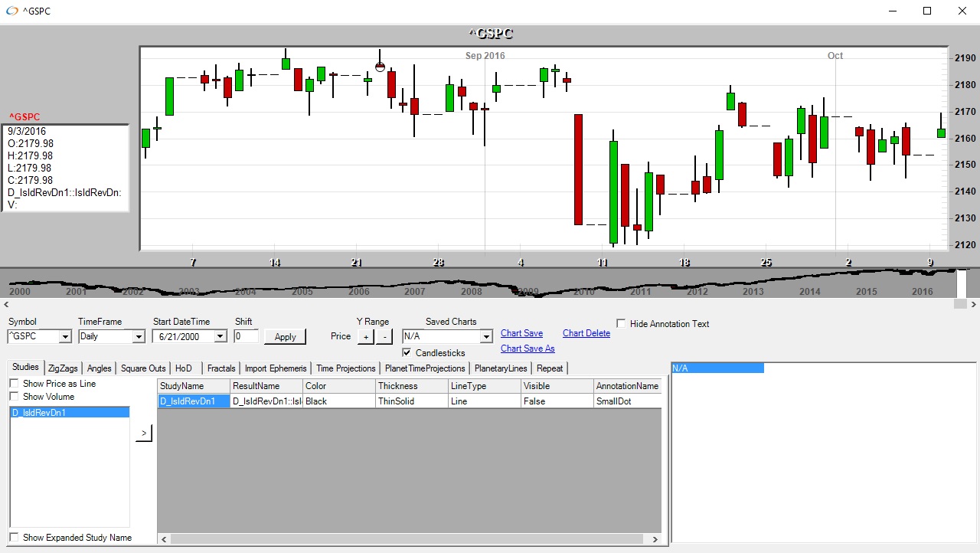This screenshot has height=553, width=980.
Task: Click the Y Range minus button
Action: pos(384,336)
